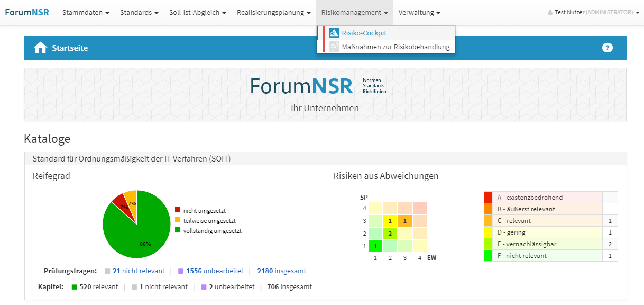Click the home icon beside Startseite
The width and height of the screenshot is (644, 305).
[41, 48]
